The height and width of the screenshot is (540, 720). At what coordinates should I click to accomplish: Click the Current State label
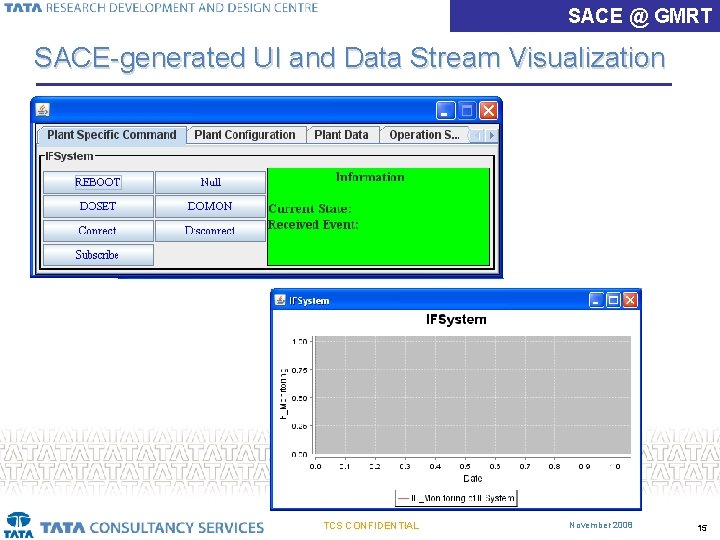[x=310, y=209]
